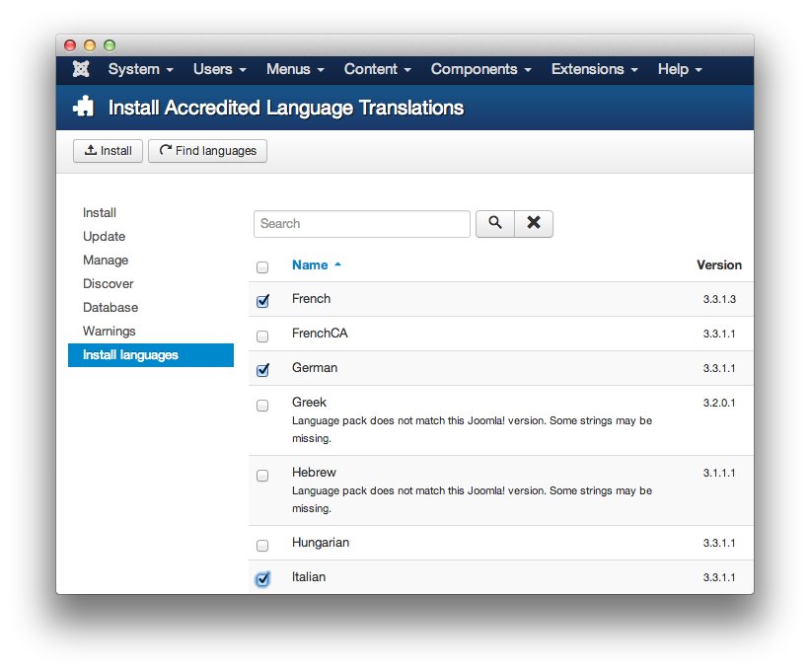Screen dimensions: 810x672
Task: Select Update in the sidebar
Action: click(107, 236)
